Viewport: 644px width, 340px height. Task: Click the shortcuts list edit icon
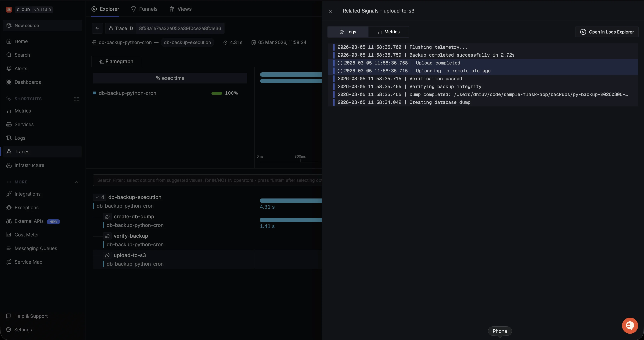click(x=77, y=99)
